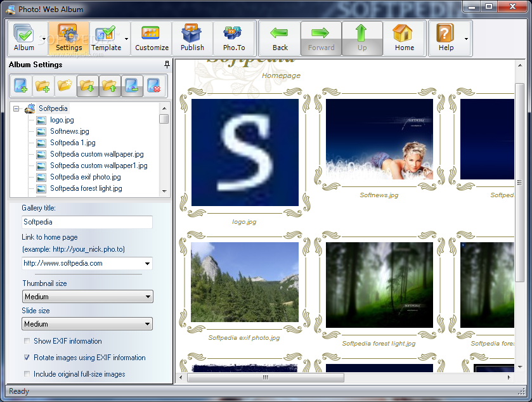Select Softpedia forest light.jpg in tree
Viewport: 532px width, 402px height.
point(86,188)
